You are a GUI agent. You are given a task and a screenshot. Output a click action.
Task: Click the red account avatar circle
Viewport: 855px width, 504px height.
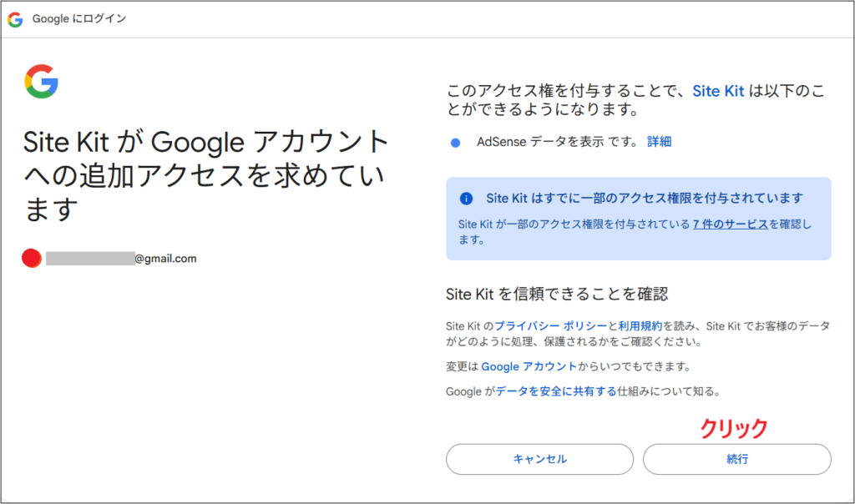click(31, 258)
